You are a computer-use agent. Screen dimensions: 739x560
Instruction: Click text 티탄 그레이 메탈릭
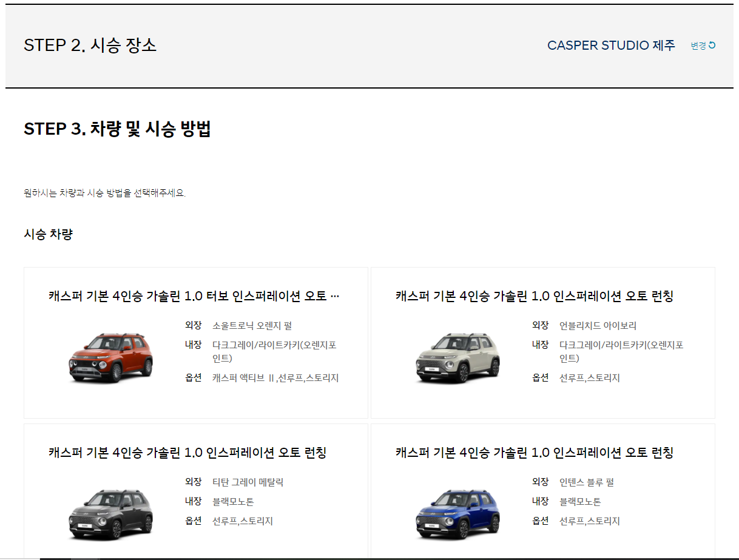point(248,482)
